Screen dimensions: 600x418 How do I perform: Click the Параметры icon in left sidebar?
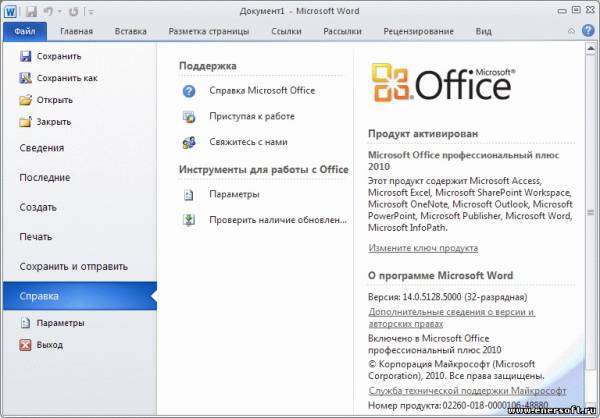point(25,323)
